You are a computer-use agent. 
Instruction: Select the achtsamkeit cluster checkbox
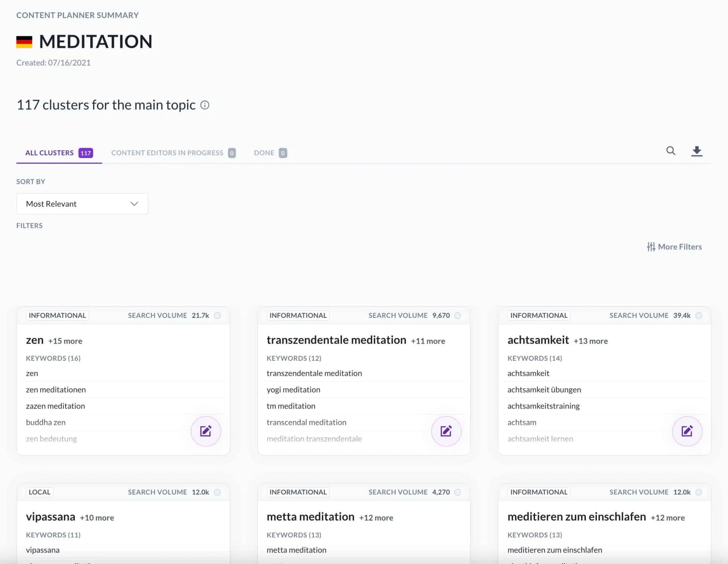click(699, 315)
